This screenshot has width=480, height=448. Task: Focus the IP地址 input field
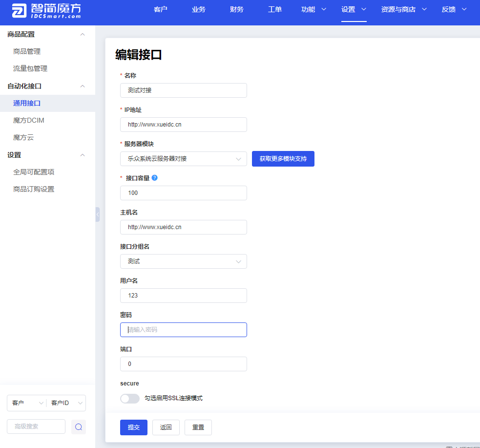pos(184,125)
